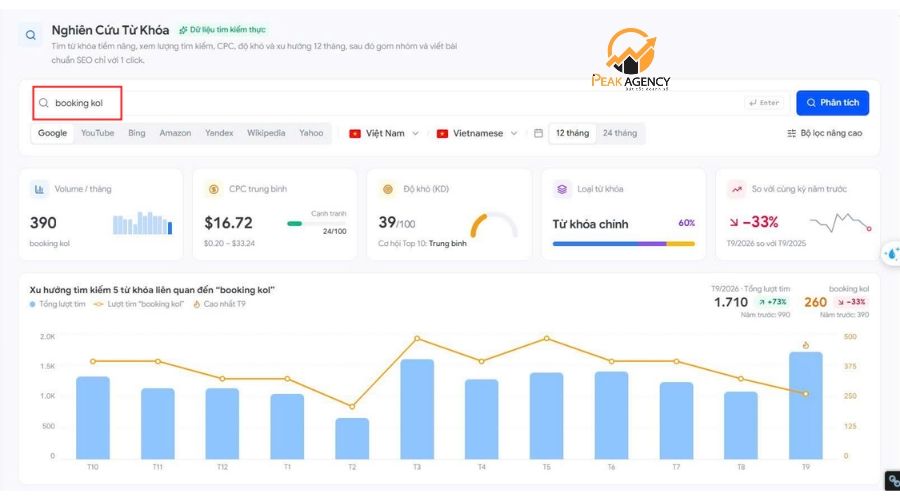Click the search icon inside the keyword field

coord(44,103)
